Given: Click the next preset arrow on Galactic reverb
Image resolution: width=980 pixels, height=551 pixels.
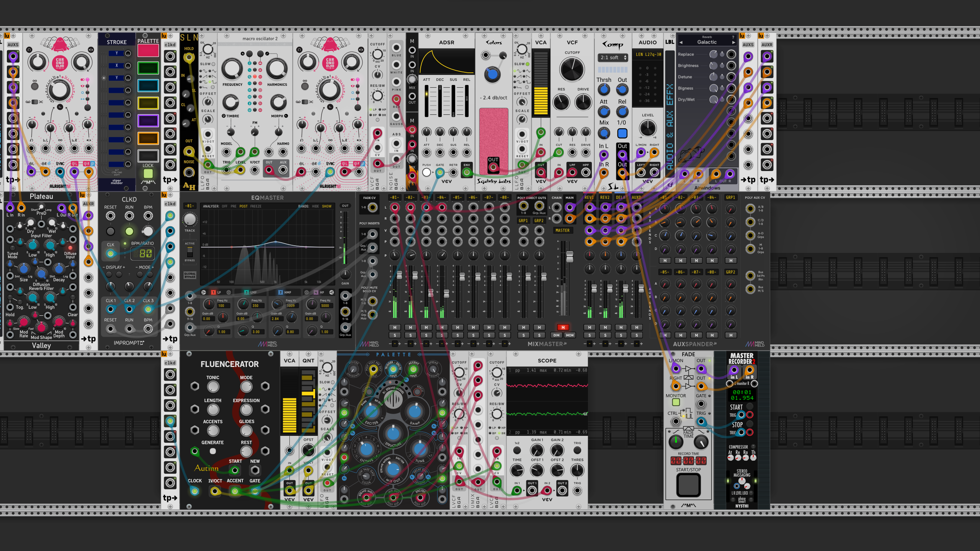Looking at the screenshot, I should click(733, 42).
